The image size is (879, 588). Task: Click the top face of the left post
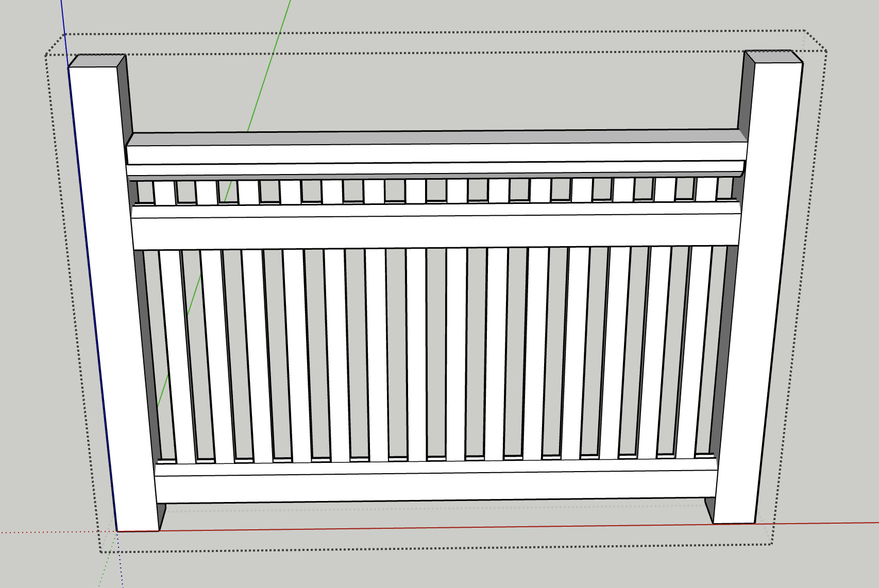[x=97, y=61]
